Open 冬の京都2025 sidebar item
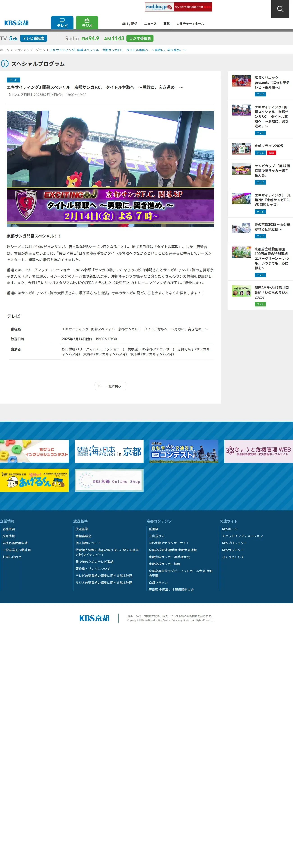 coord(260,229)
